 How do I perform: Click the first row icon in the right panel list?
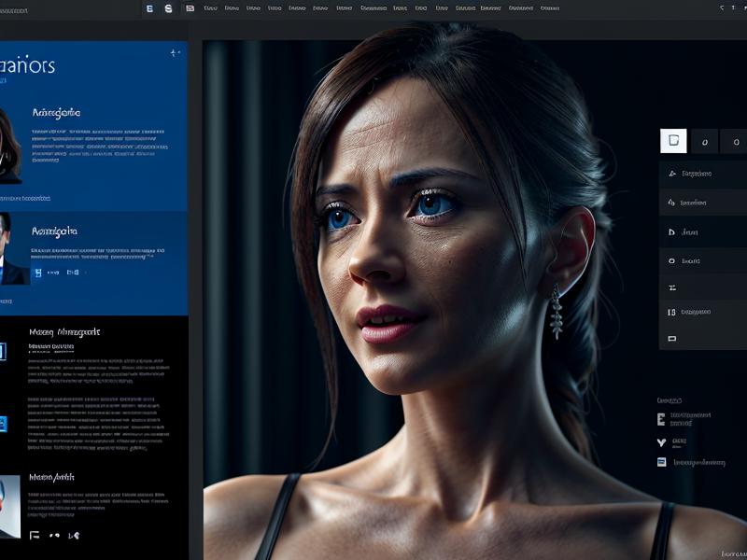pyautogui.click(x=672, y=174)
